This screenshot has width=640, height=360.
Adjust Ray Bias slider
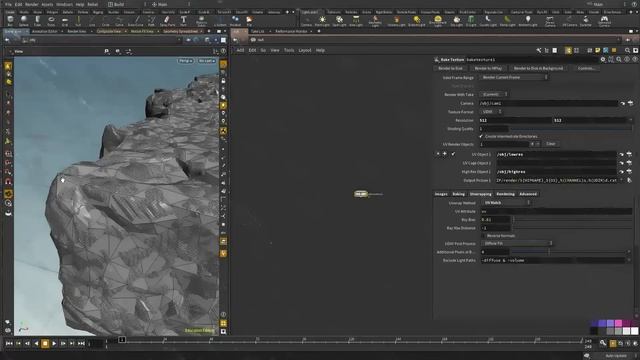(572, 220)
